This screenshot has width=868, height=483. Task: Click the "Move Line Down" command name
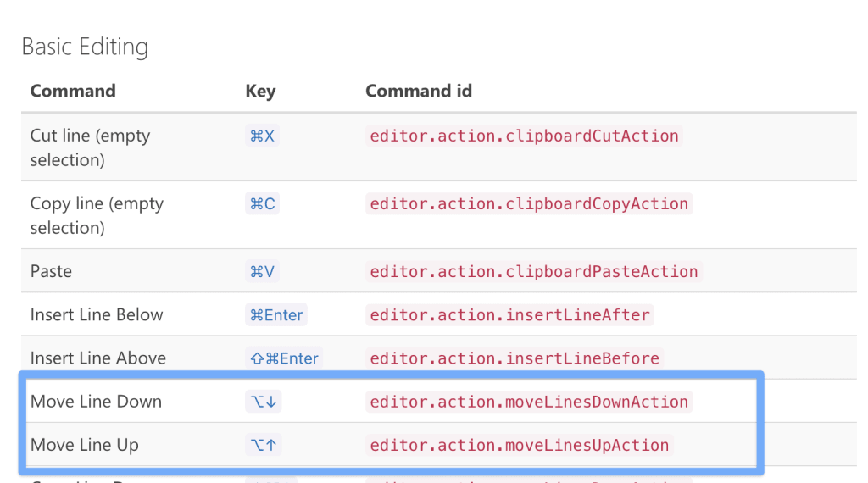pyautogui.click(x=96, y=402)
